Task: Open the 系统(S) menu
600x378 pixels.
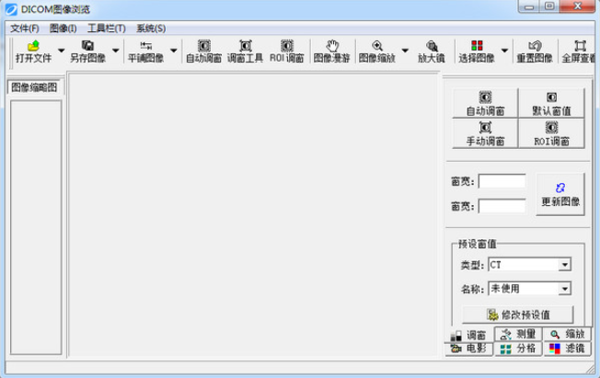Action: pos(151,28)
